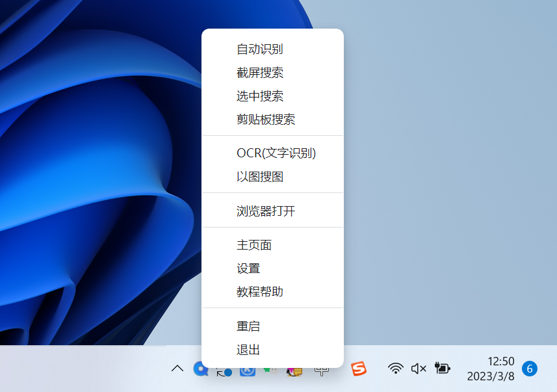Click the muted speaker volume icon
Viewport: 557px width, 392px height.
click(419, 369)
